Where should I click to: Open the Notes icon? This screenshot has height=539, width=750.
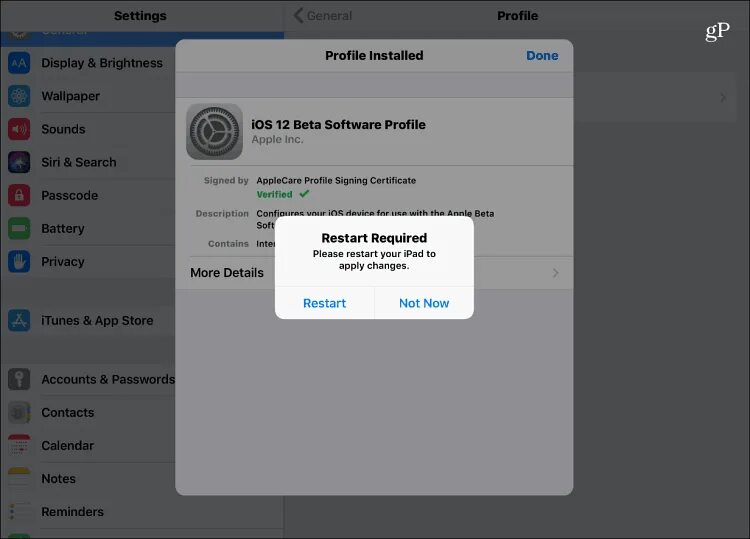(x=19, y=478)
